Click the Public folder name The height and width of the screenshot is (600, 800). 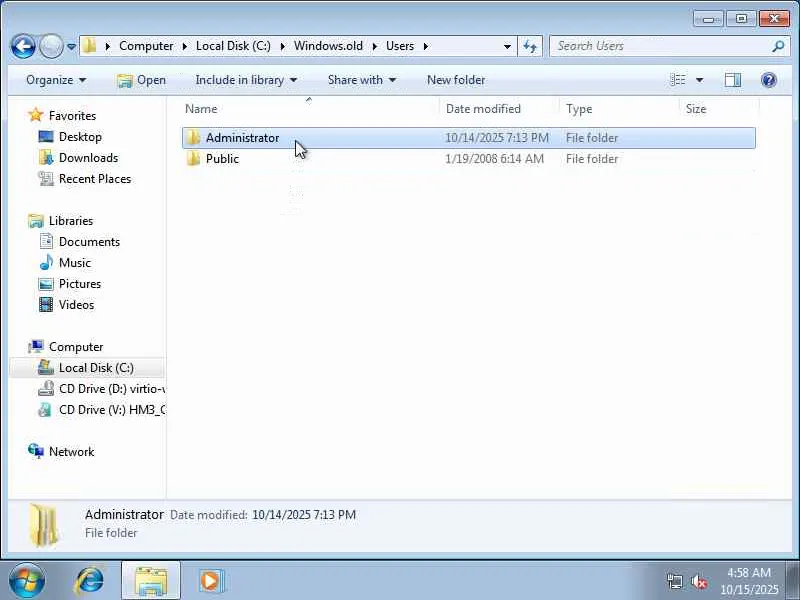point(222,159)
